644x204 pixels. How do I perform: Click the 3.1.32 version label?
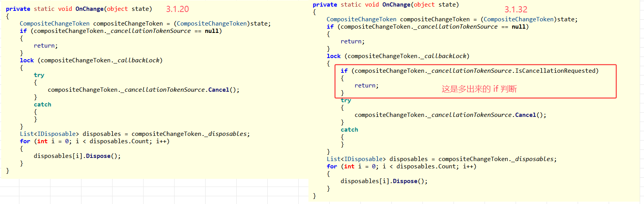point(516,10)
